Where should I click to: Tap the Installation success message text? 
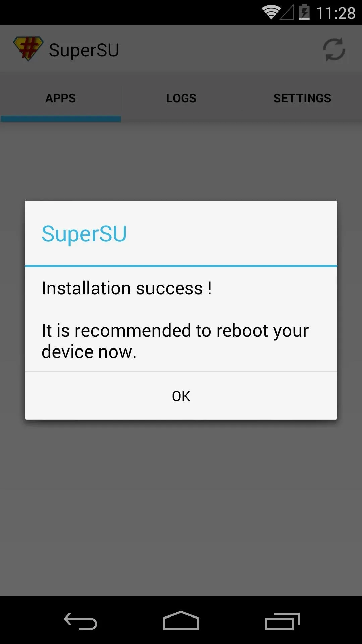click(x=127, y=288)
